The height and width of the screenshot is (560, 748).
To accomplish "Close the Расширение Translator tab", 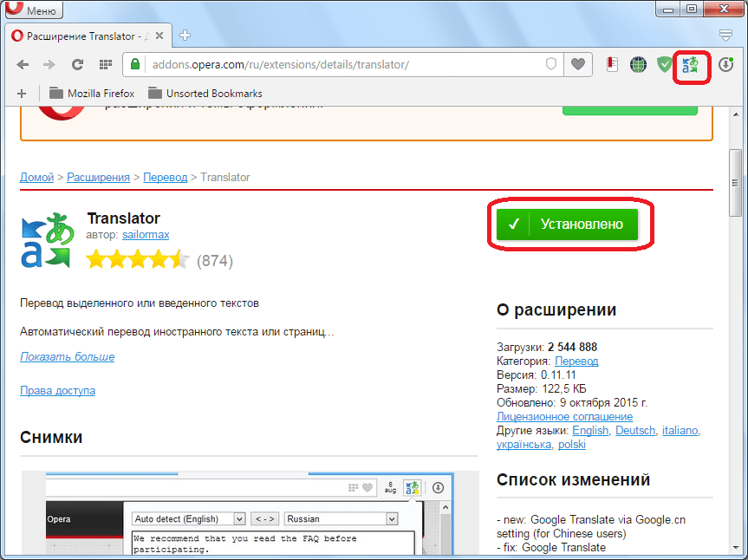I will [x=159, y=36].
